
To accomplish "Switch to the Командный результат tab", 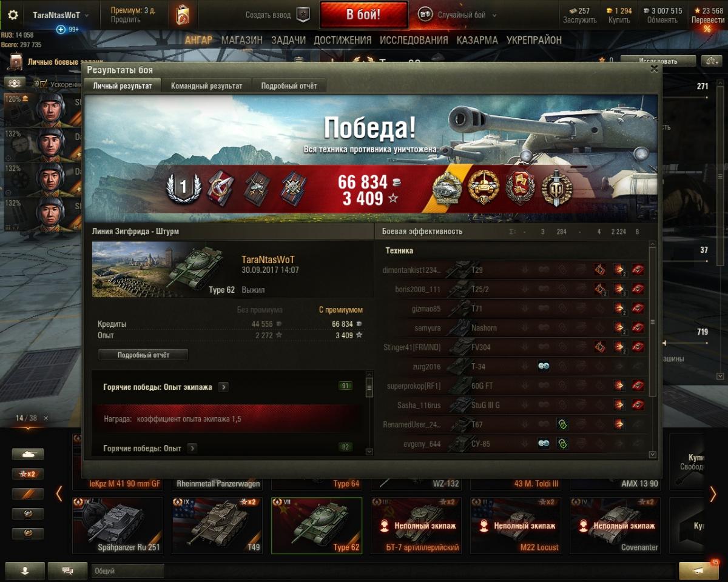I will [x=206, y=86].
